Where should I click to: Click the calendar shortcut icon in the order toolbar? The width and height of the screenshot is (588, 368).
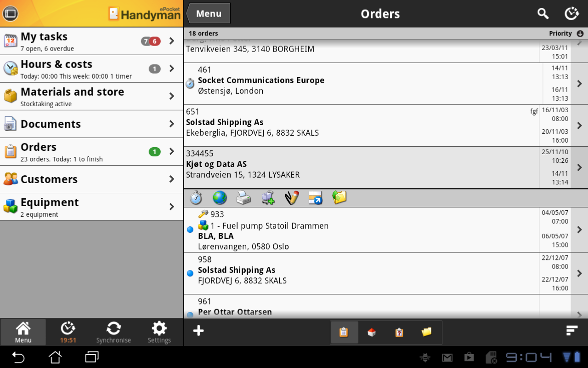316,198
